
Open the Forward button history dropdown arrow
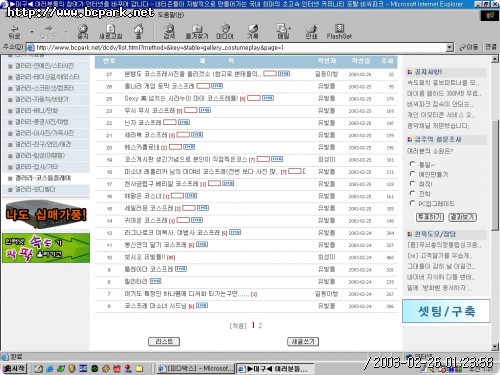coord(66,32)
